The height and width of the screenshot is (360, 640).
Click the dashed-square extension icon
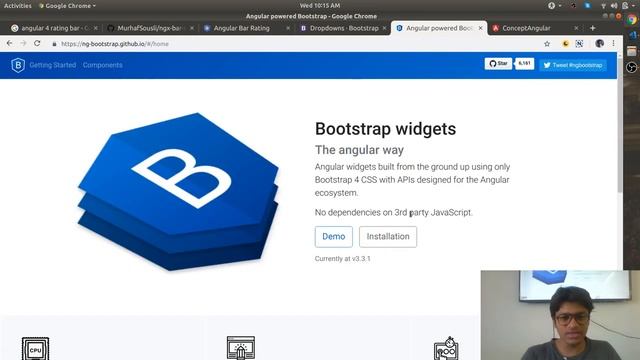[x=579, y=44]
